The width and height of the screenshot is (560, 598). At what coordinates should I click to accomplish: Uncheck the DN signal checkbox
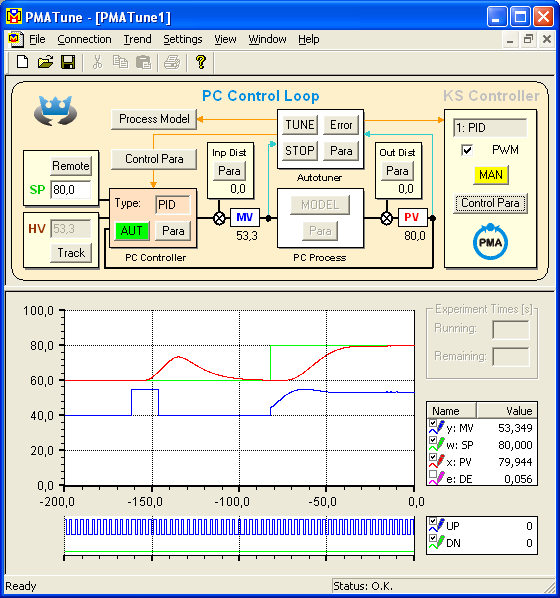click(433, 538)
